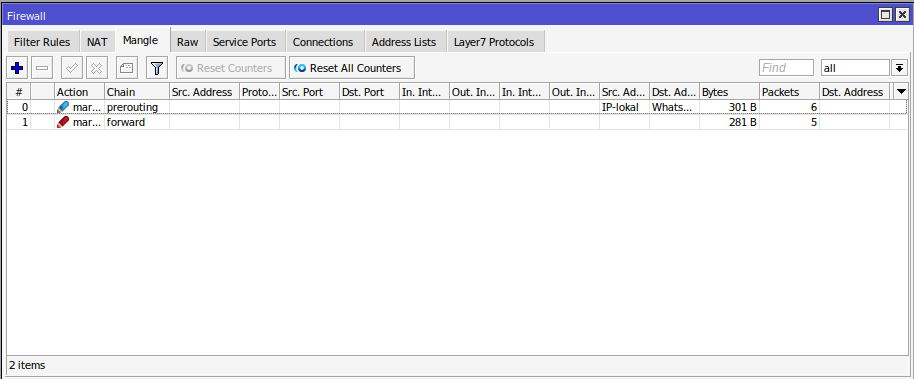Click the disable rule cross icon

coord(97,68)
